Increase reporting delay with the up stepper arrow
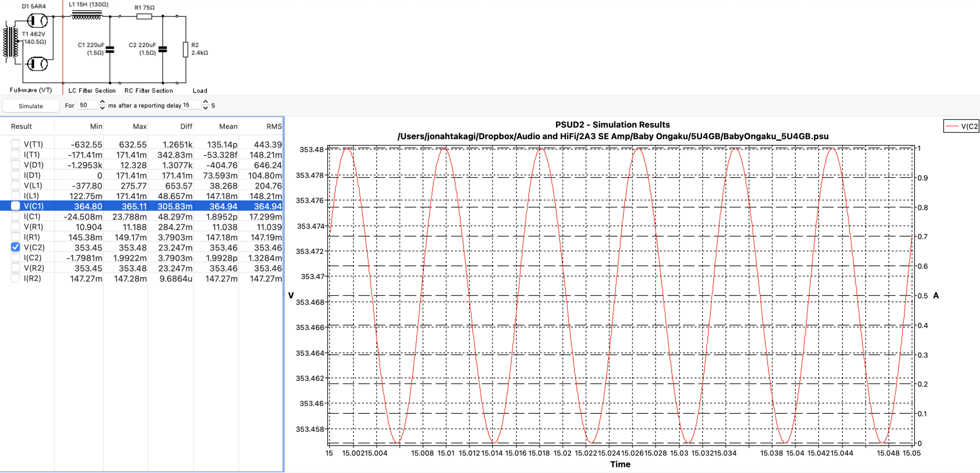980x473 pixels. 205,102
